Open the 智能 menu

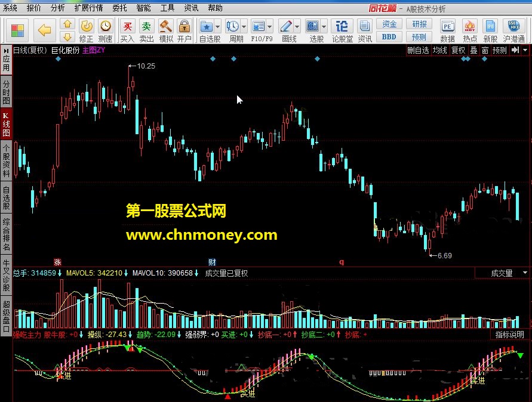143,8
